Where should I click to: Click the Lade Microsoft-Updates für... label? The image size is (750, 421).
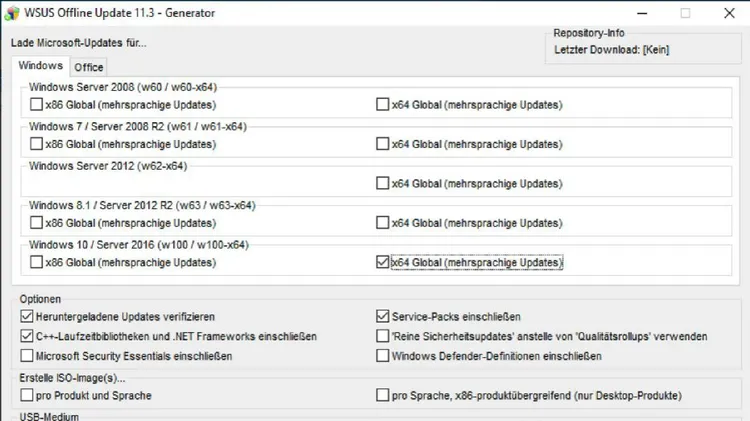(x=79, y=43)
